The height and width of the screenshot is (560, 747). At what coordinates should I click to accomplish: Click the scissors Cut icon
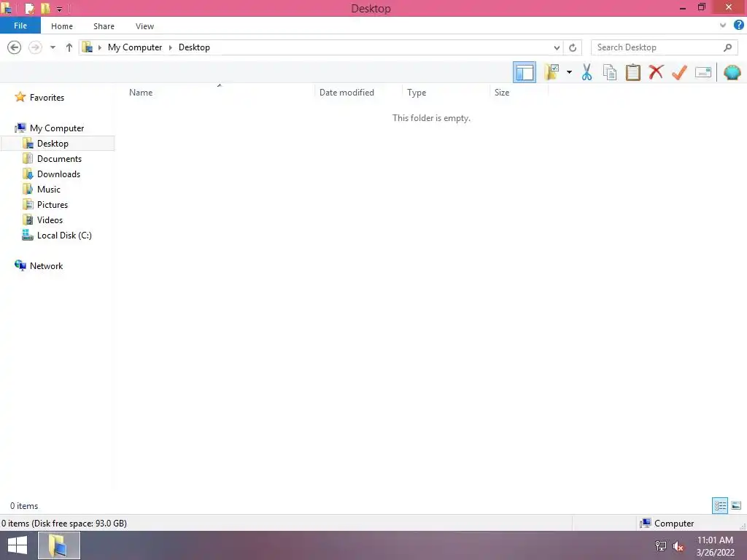pos(587,72)
